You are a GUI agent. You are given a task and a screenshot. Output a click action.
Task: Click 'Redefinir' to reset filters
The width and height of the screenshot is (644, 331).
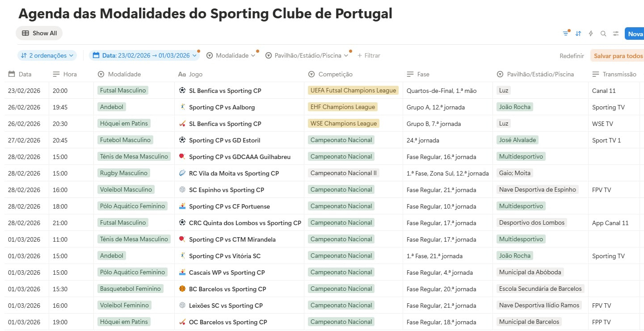click(572, 56)
